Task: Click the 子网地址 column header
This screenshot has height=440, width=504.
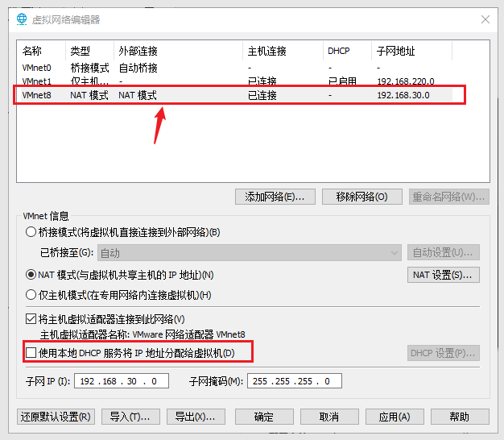Action: (x=411, y=51)
